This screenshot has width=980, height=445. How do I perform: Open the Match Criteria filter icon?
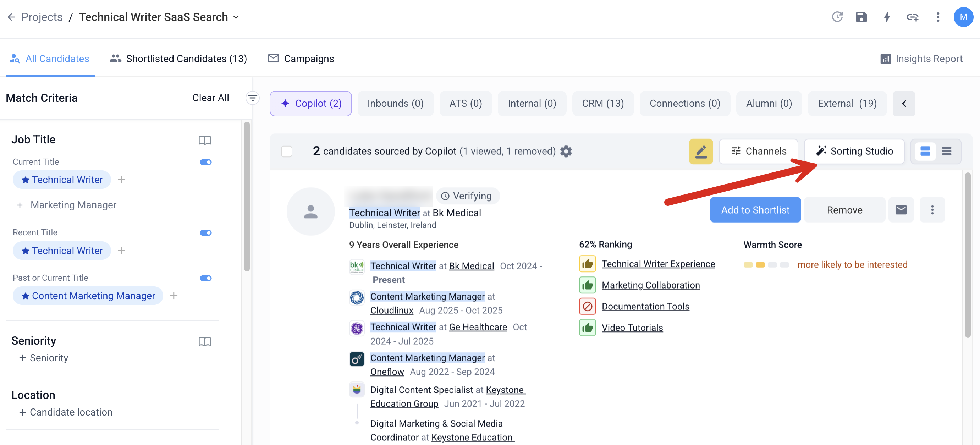coord(253,98)
